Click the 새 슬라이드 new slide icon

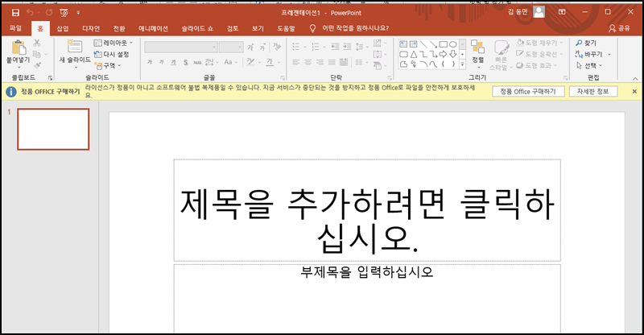pos(74,46)
